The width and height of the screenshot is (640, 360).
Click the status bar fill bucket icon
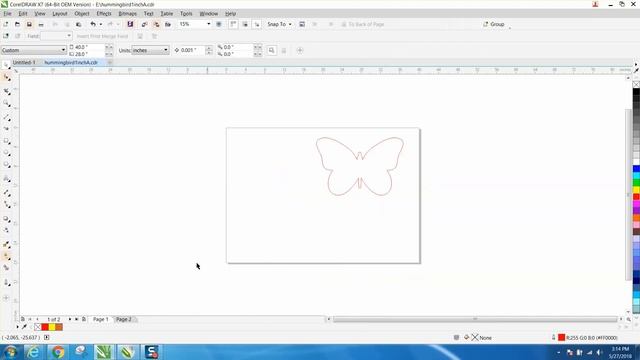(467, 338)
